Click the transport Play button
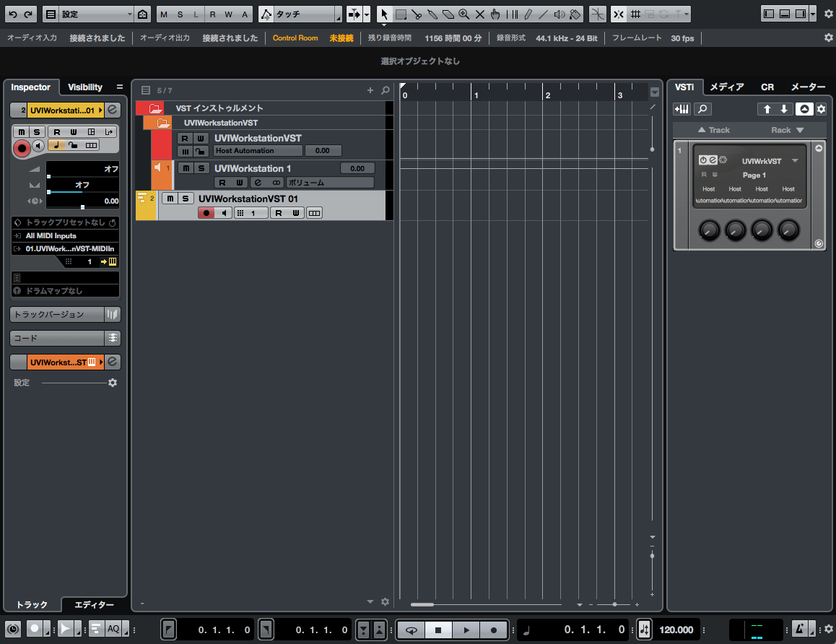 click(x=466, y=630)
